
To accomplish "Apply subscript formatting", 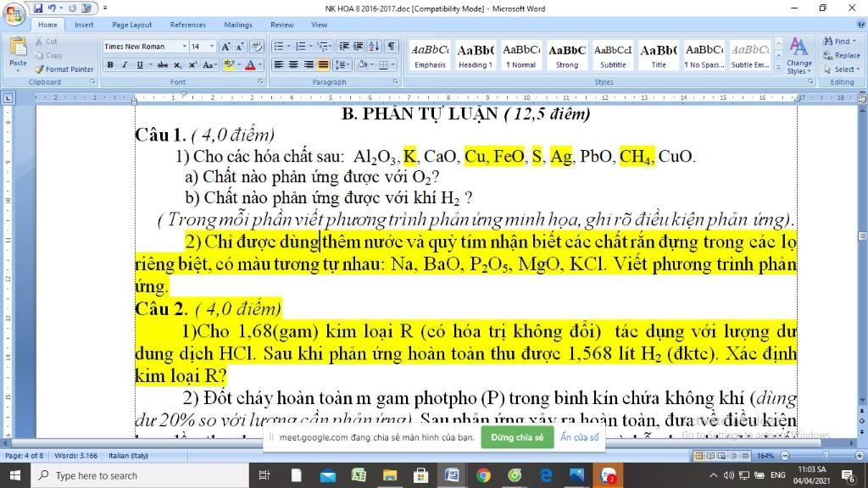I will point(178,64).
